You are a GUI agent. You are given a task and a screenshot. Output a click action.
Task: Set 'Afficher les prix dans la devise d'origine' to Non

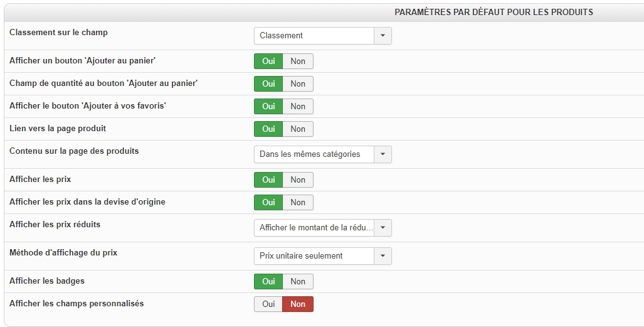point(298,203)
